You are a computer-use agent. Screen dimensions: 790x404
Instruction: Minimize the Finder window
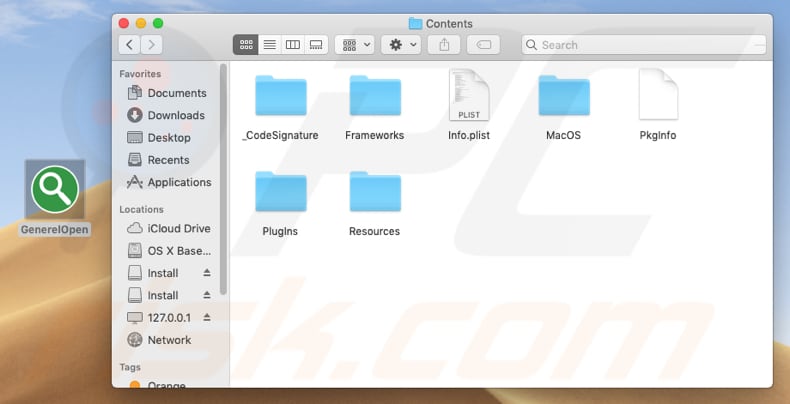pos(141,23)
